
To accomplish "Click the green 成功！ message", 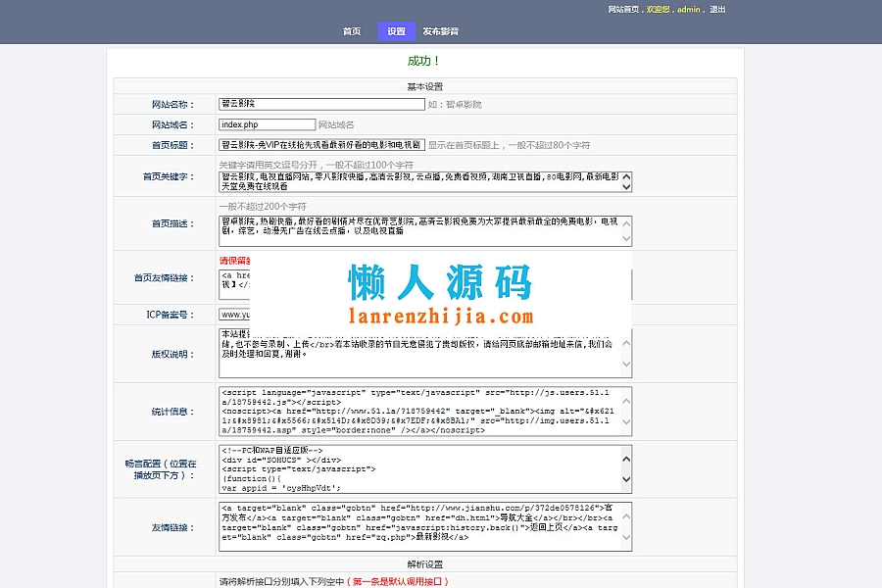I will pos(424,61).
